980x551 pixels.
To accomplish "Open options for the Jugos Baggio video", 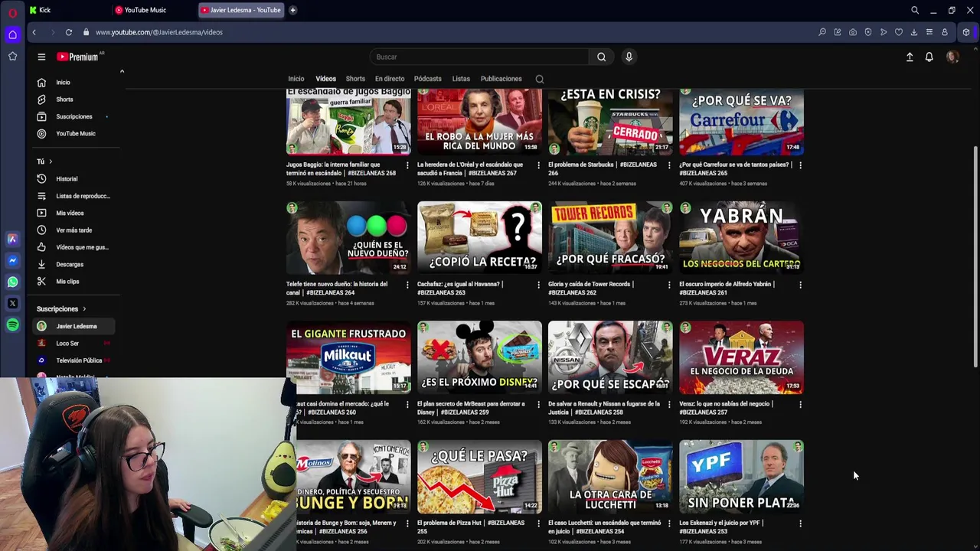I will tap(407, 165).
